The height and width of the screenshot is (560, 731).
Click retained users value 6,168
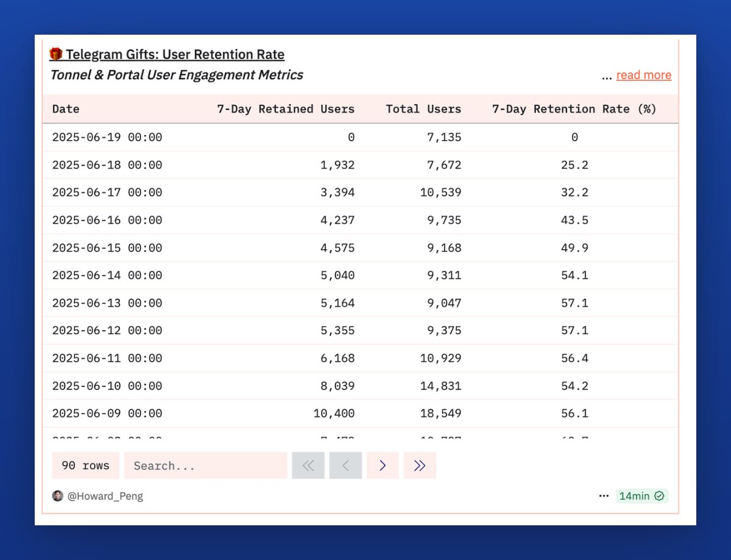(x=337, y=358)
